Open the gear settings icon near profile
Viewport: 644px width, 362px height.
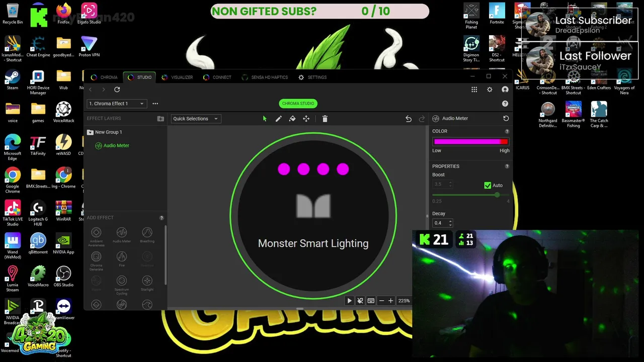tap(490, 89)
